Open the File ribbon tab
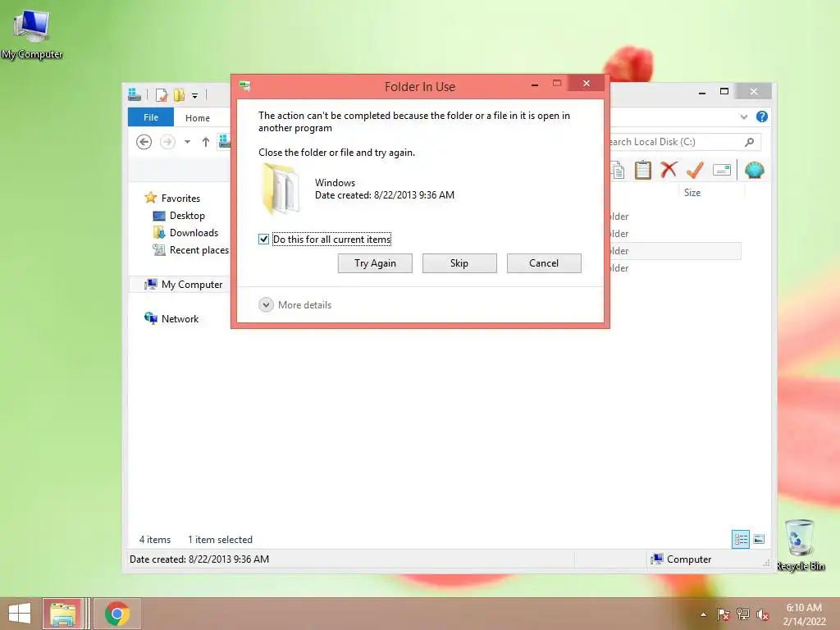The height and width of the screenshot is (630, 840). coord(151,117)
